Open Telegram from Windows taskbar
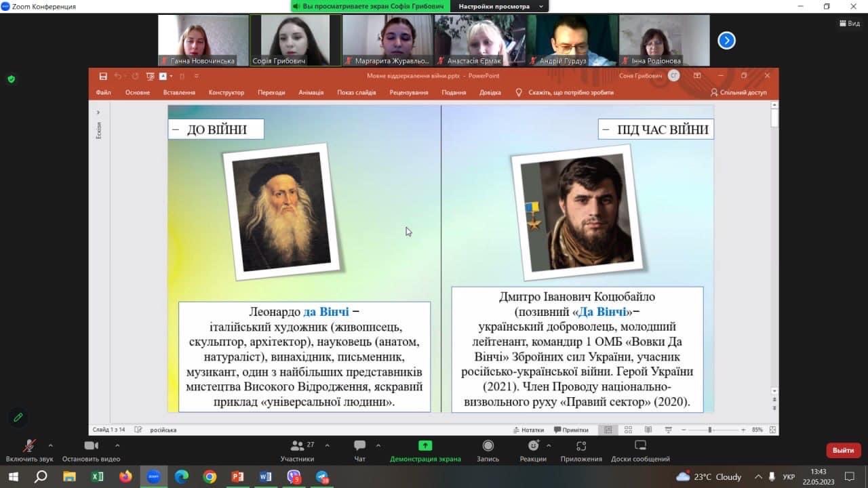The width and height of the screenshot is (868, 488). click(x=322, y=476)
